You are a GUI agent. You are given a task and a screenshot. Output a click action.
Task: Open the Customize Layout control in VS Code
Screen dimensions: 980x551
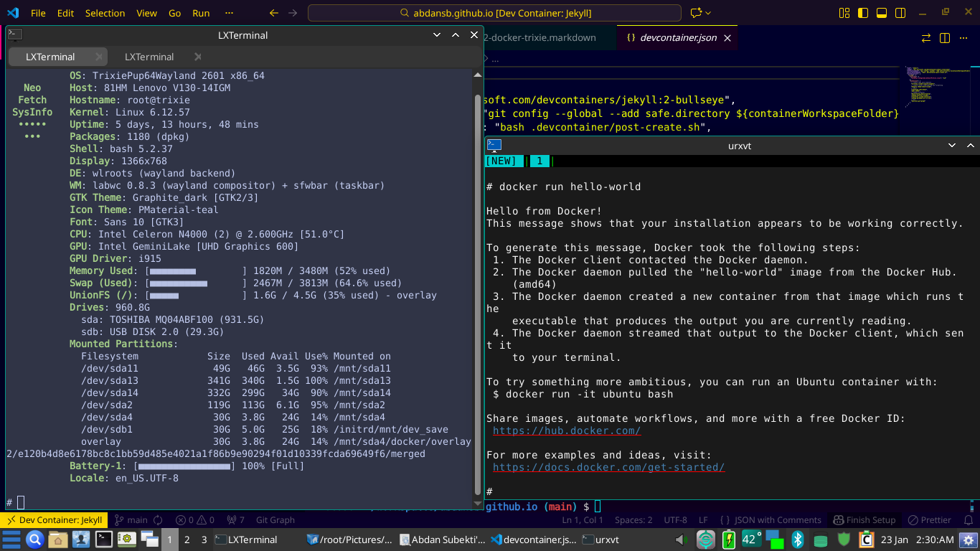click(x=844, y=12)
